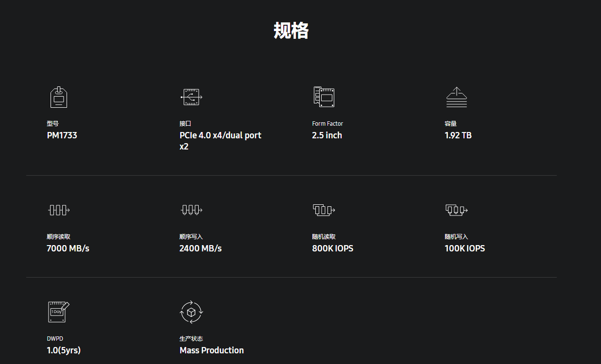Select the 型号 label

click(x=53, y=124)
